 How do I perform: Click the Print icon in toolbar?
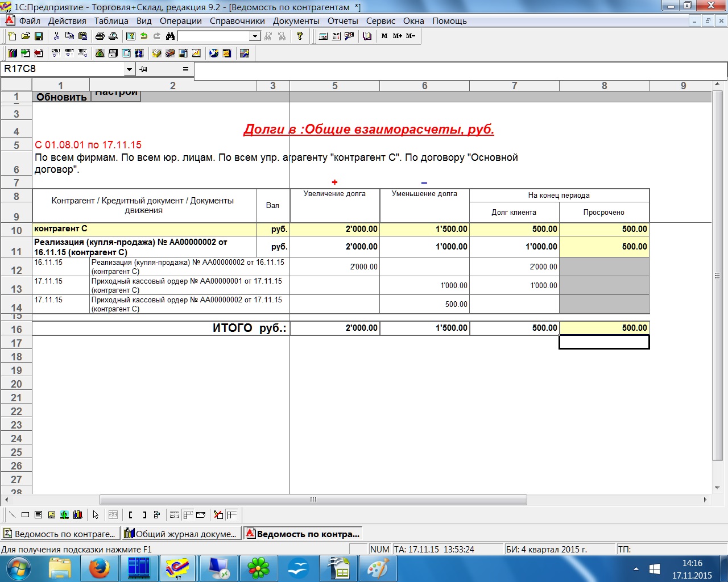pos(100,36)
